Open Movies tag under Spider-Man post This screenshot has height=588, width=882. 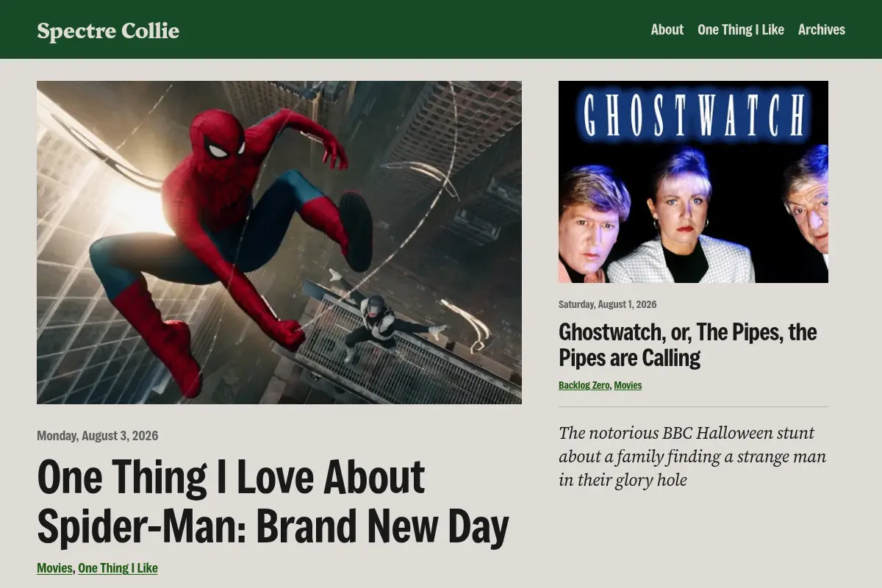tap(54, 568)
